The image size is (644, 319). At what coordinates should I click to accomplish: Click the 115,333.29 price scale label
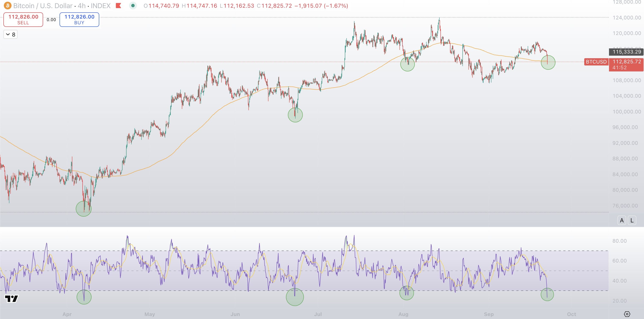coord(627,52)
